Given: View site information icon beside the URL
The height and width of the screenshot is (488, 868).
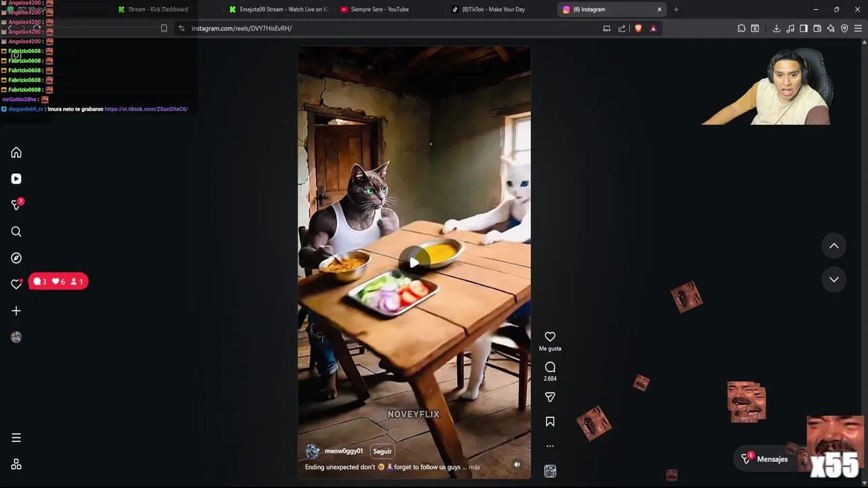Looking at the screenshot, I should [181, 28].
